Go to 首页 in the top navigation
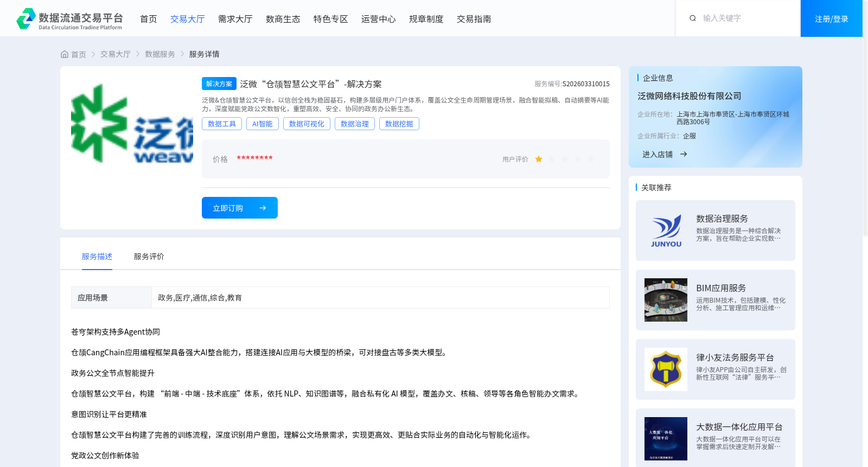 tap(149, 19)
